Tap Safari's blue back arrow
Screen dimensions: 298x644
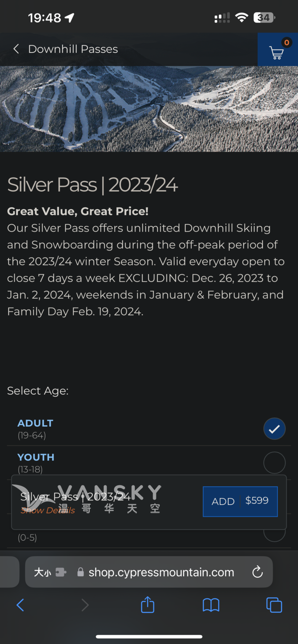pyautogui.click(x=20, y=605)
